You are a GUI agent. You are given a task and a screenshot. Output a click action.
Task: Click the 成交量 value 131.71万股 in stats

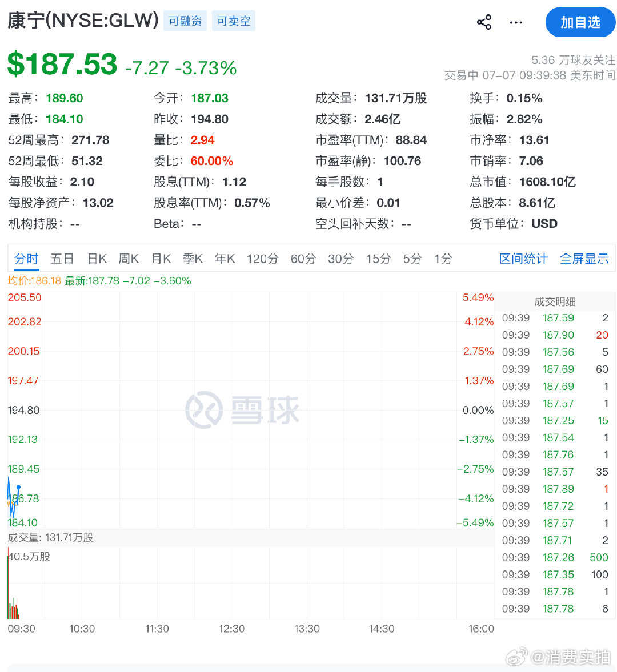click(396, 98)
